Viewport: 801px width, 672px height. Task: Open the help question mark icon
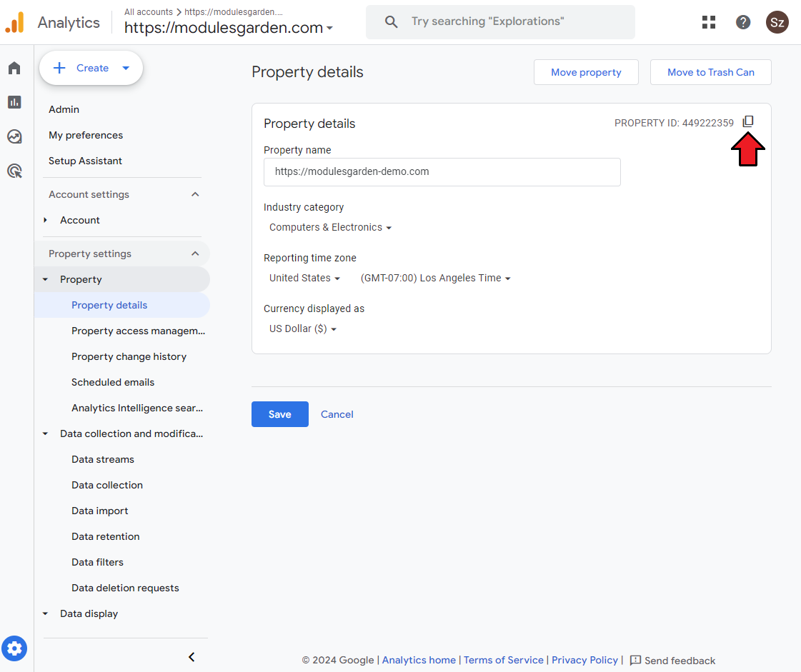click(743, 22)
